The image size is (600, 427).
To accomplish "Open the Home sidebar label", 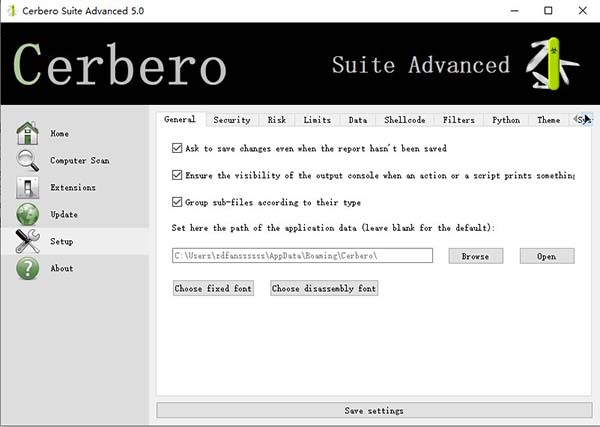I will [59, 134].
